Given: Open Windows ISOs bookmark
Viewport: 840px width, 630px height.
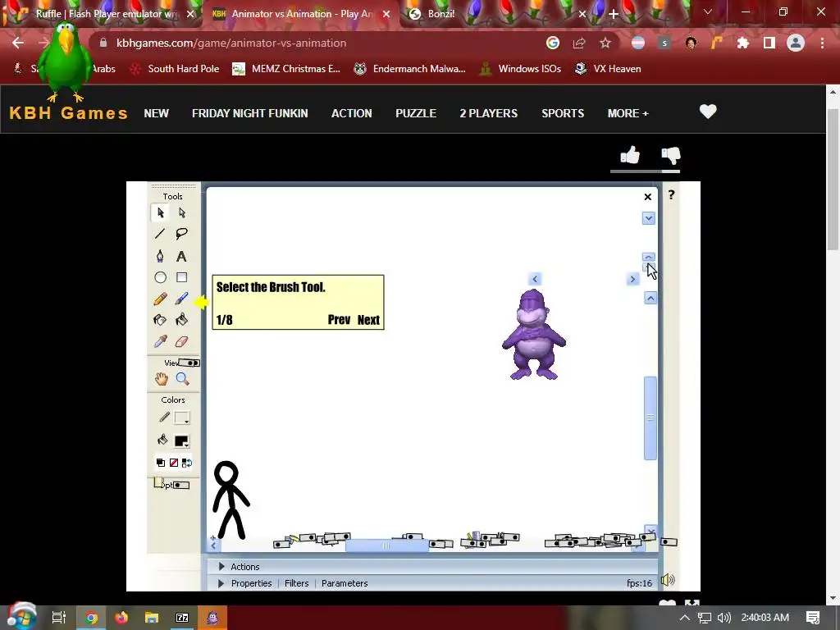Looking at the screenshot, I should [x=520, y=69].
